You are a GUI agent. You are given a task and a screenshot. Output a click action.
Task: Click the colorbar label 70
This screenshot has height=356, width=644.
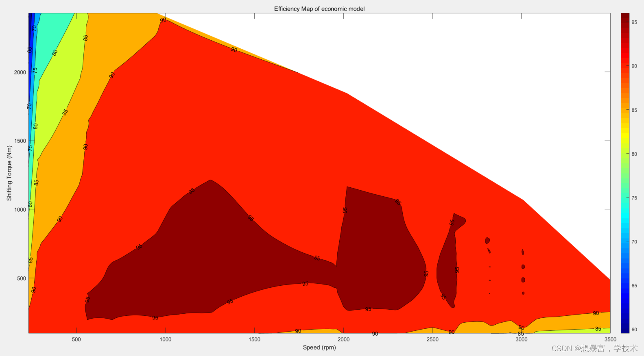[634, 242]
